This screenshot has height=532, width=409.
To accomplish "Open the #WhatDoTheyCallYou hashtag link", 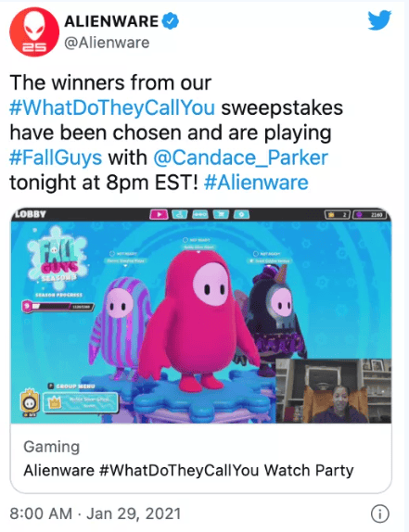I will point(112,108).
